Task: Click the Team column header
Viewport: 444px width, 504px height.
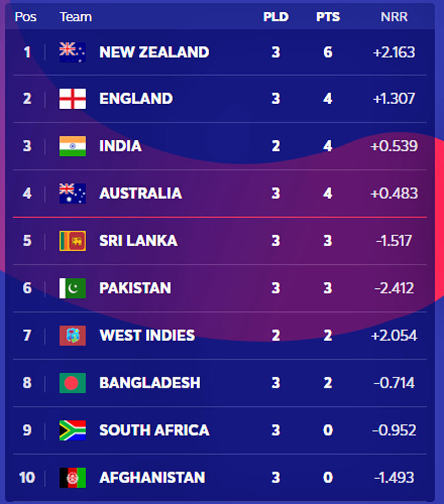Action: click(x=75, y=17)
